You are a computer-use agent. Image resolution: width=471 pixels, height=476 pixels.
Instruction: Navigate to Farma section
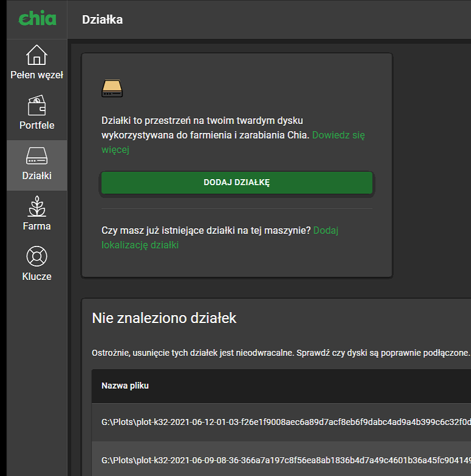[x=36, y=226]
